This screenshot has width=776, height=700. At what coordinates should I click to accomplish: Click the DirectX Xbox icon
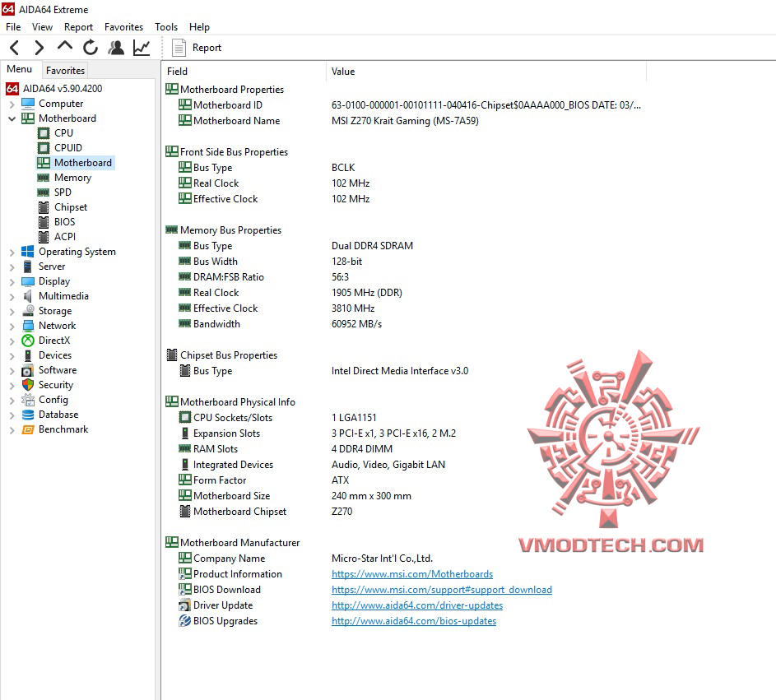coord(28,341)
